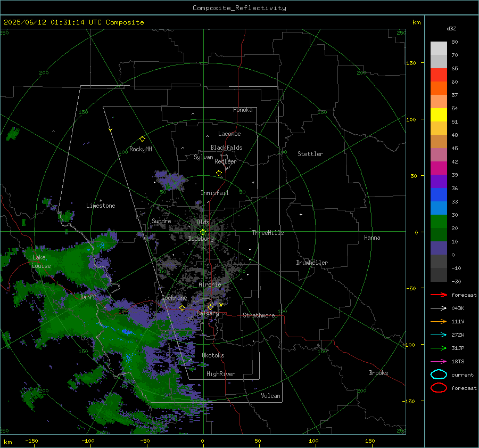Click the Innisfail label
Viewport: 479px width, 448px height.
click(x=214, y=193)
